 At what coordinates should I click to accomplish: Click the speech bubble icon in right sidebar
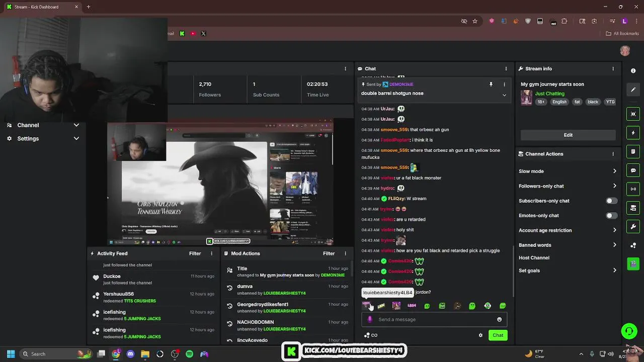point(633,170)
